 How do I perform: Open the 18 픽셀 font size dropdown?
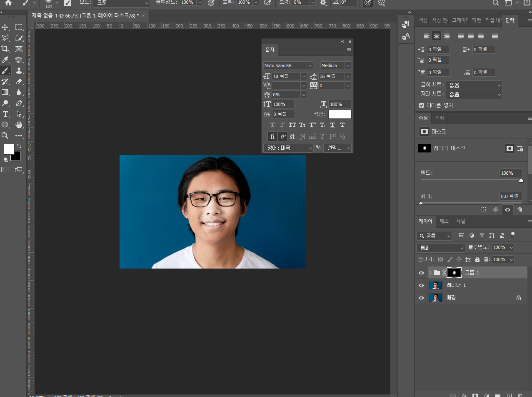click(x=303, y=76)
